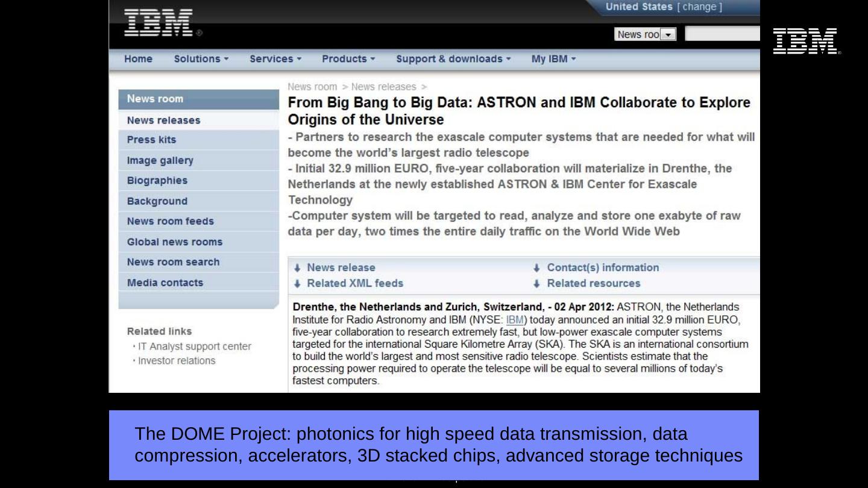Click the News room breadcrumb link

tap(312, 87)
